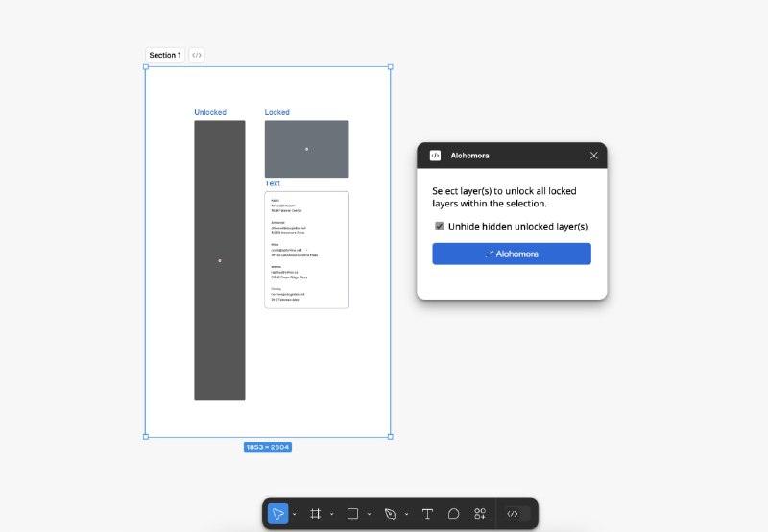
Task: Close the Alohomora plugin window
Action: (x=593, y=155)
